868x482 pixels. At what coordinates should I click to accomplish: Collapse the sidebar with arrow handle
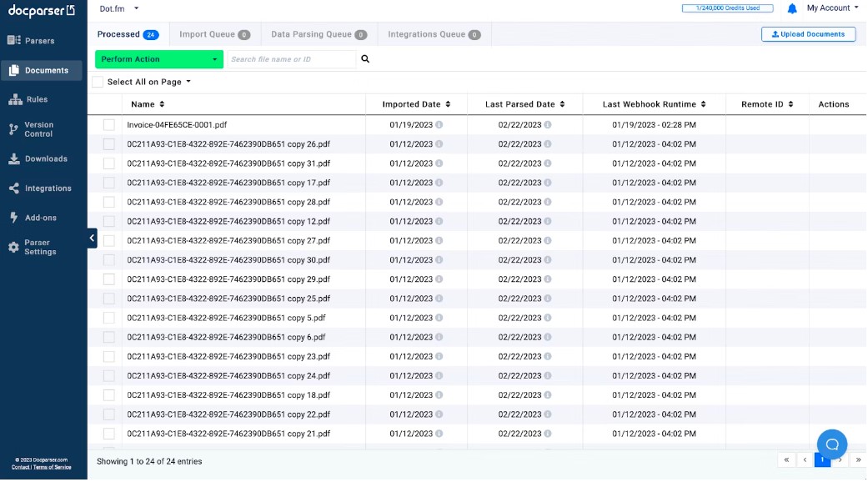point(92,238)
